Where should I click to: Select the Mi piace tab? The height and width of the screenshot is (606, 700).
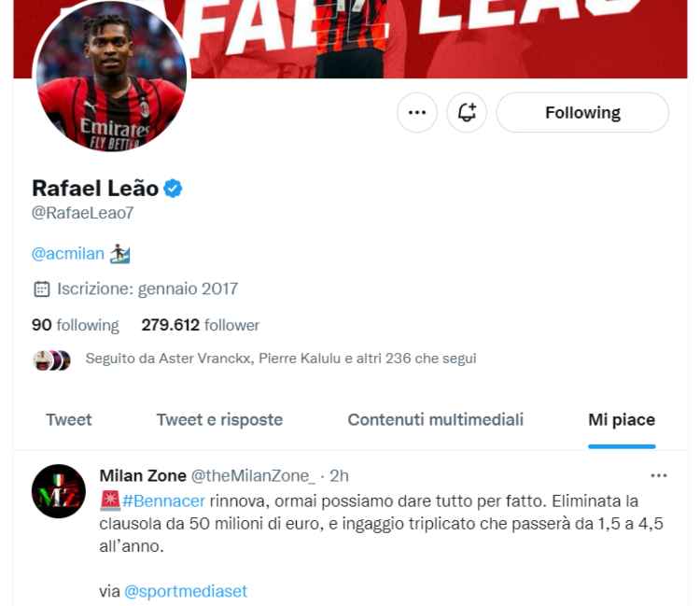click(x=622, y=420)
